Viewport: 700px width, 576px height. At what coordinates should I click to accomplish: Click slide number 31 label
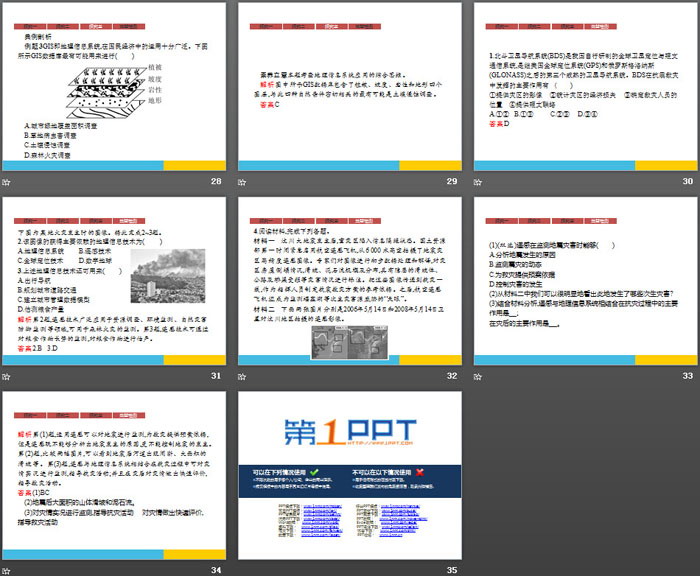pyautogui.click(x=216, y=376)
